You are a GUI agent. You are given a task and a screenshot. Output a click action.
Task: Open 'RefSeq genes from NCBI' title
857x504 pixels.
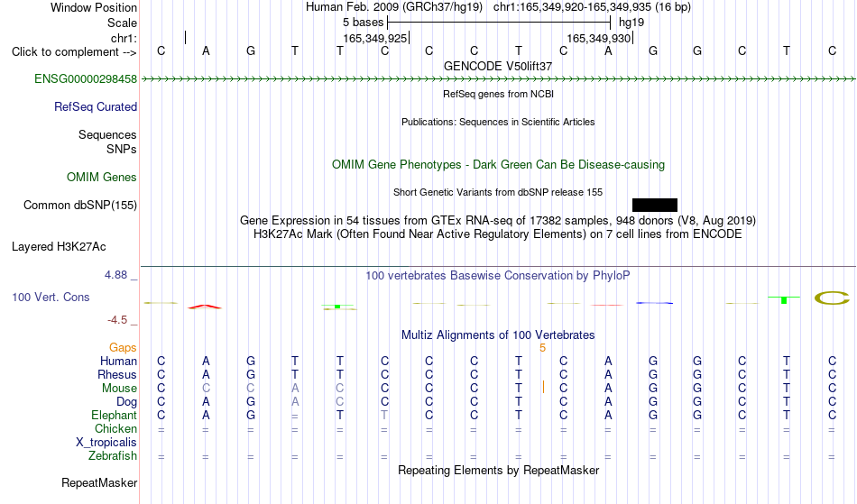498,94
